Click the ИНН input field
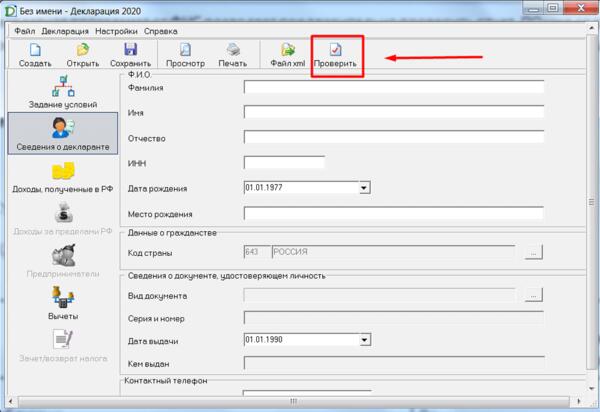 coord(284,162)
